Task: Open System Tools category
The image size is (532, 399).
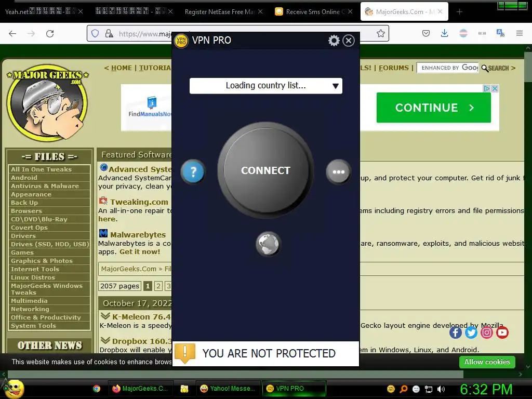Action: 33,326
